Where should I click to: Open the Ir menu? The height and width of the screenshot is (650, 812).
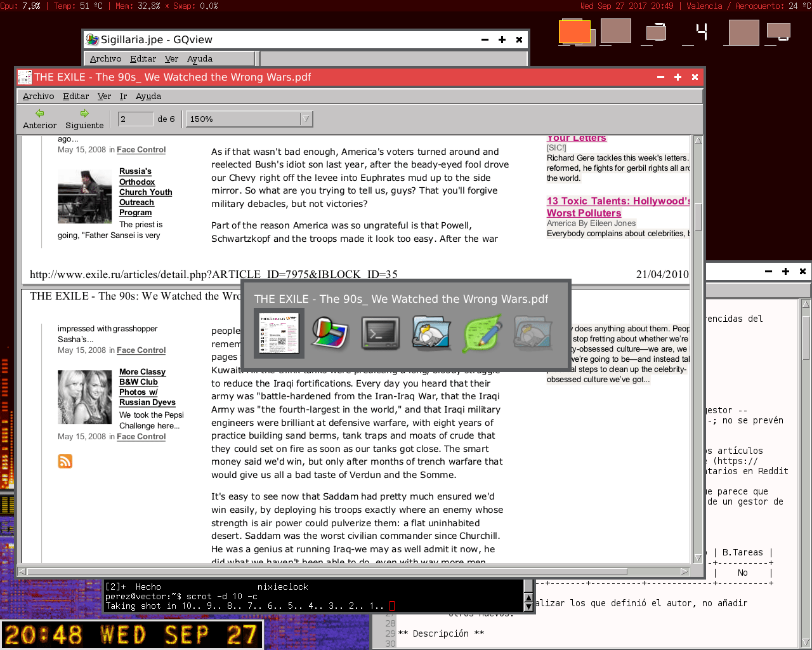tap(123, 96)
